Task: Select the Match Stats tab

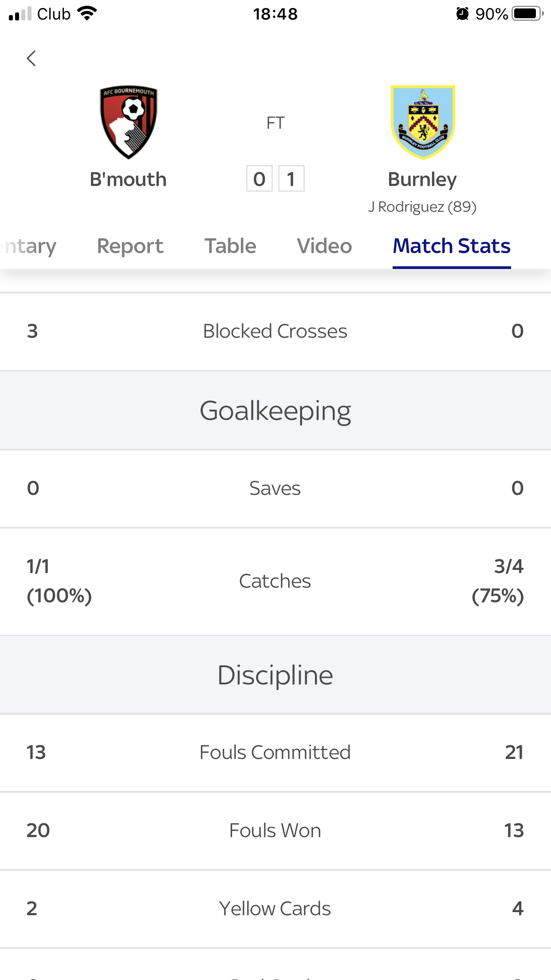Action: tap(452, 246)
